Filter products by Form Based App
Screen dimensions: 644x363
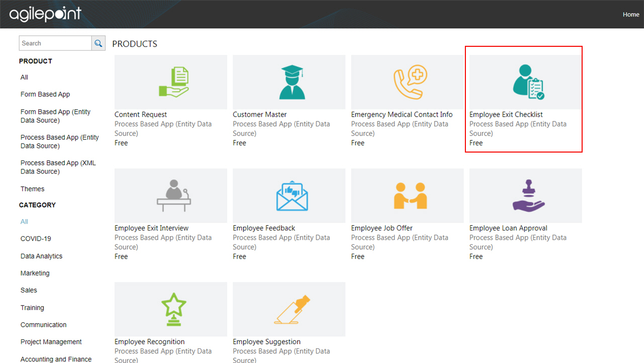point(45,94)
